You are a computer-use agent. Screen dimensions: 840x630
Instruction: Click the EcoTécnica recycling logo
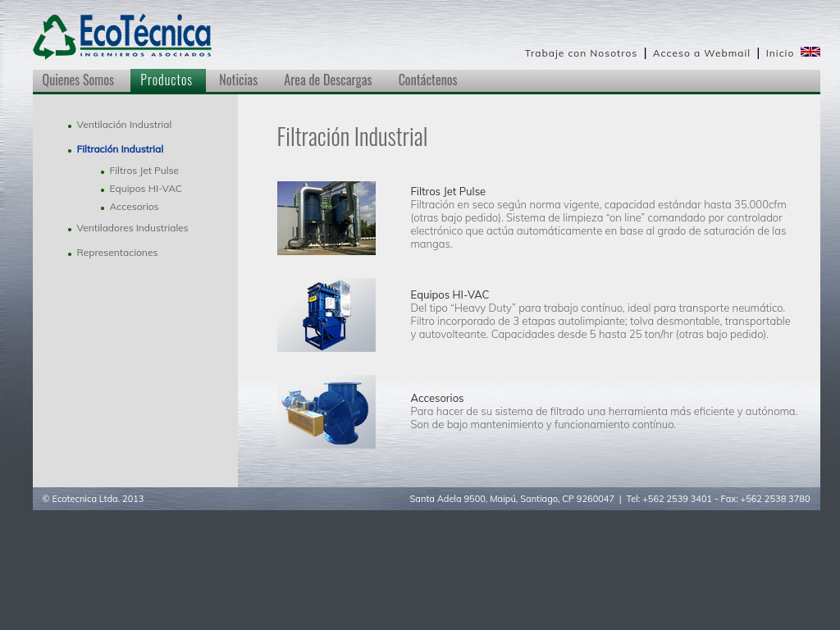tap(123, 34)
